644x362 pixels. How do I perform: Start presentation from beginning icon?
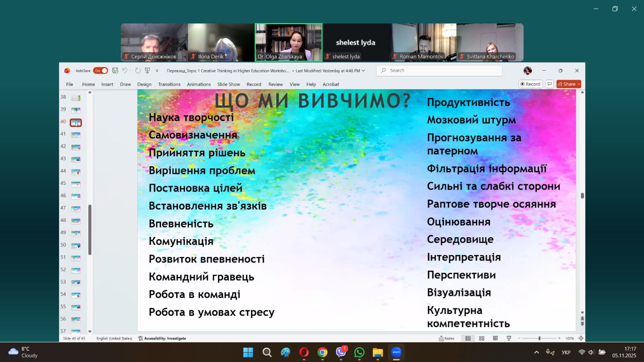coord(147,71)
